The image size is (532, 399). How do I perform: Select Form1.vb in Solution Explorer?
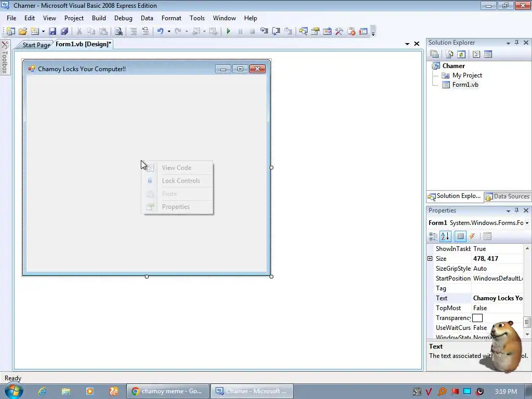coord(465,85)
